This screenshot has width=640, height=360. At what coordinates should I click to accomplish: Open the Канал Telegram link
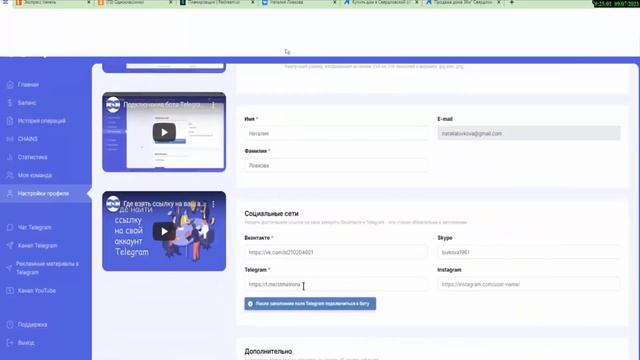37,245
